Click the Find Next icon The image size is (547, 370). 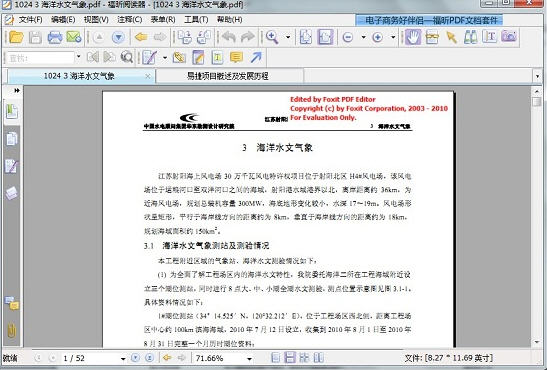coord(109,57)
